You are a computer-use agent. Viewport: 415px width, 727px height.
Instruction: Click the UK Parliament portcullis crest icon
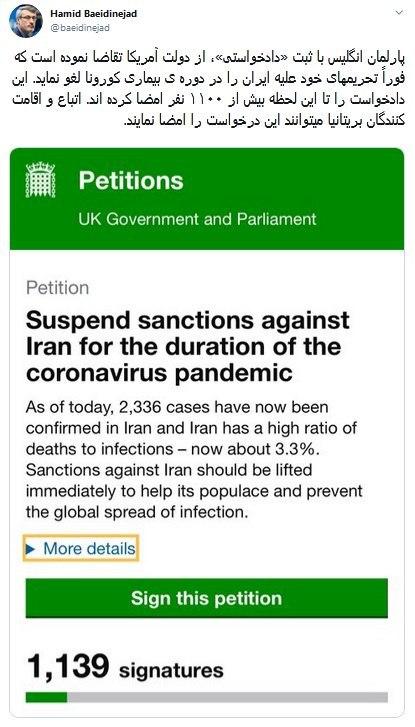pyautogui.click(x=40, y=180)
